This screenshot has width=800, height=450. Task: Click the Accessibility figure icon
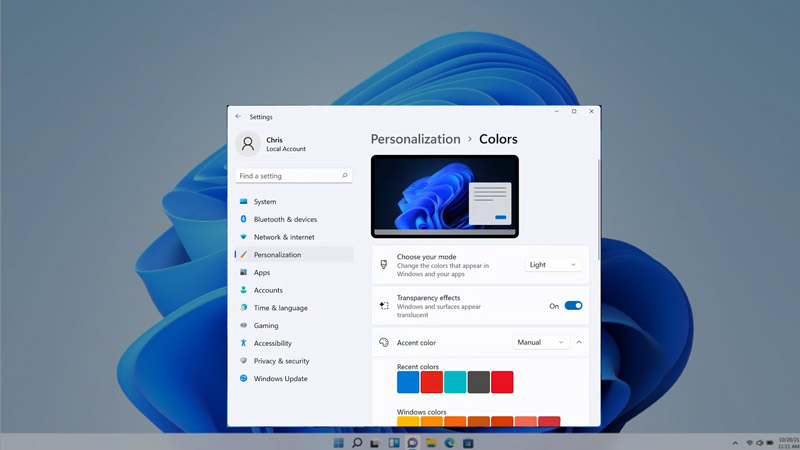pos(243,343)
